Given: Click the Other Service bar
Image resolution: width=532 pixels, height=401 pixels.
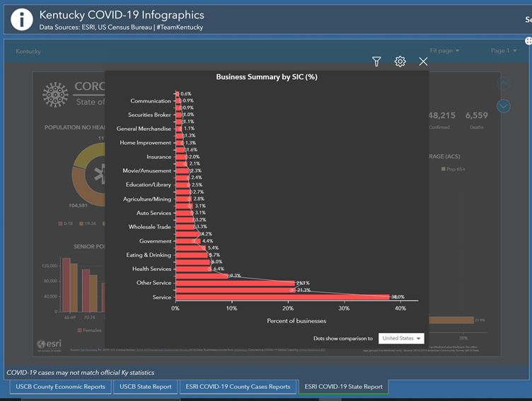Looking at the screenshot, I should point(233,283).
